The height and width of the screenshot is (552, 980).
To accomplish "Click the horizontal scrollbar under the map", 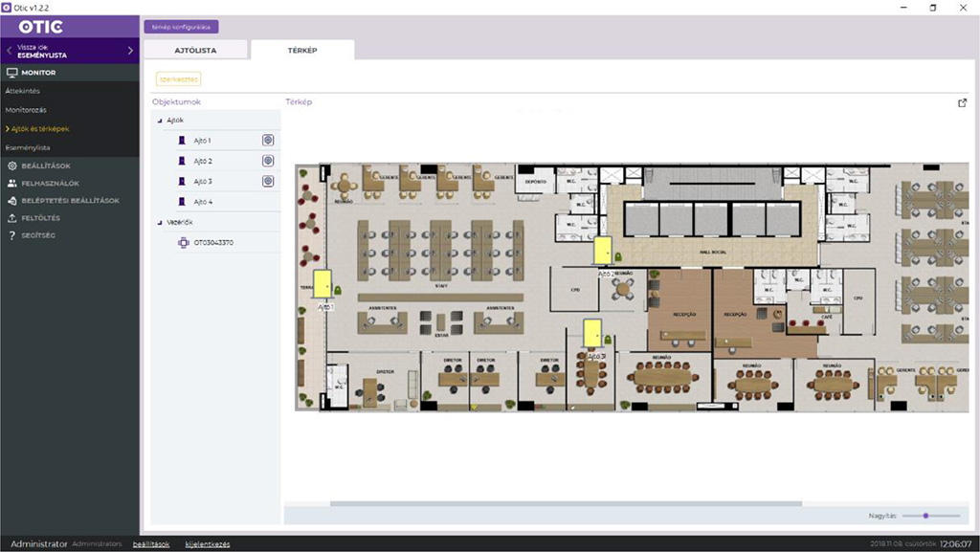I will (565, 503).
